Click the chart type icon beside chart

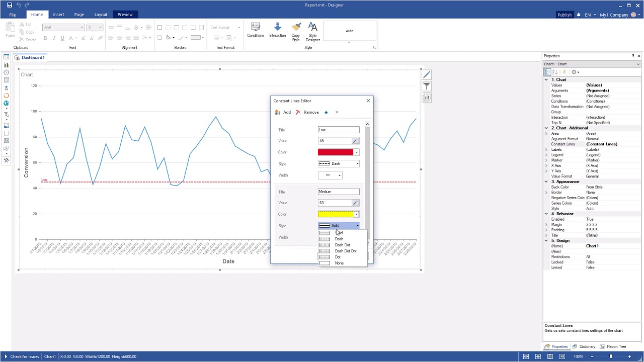pos(427,98)
